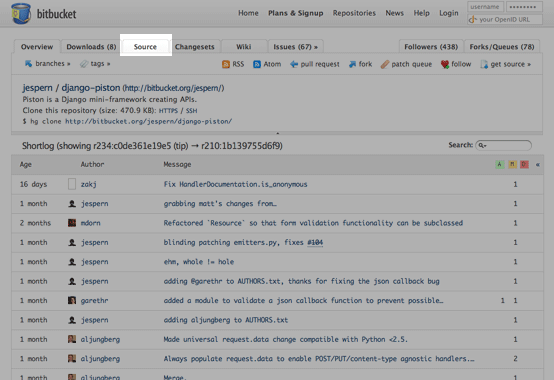Click the red D deleted files badge

(524, 164)
